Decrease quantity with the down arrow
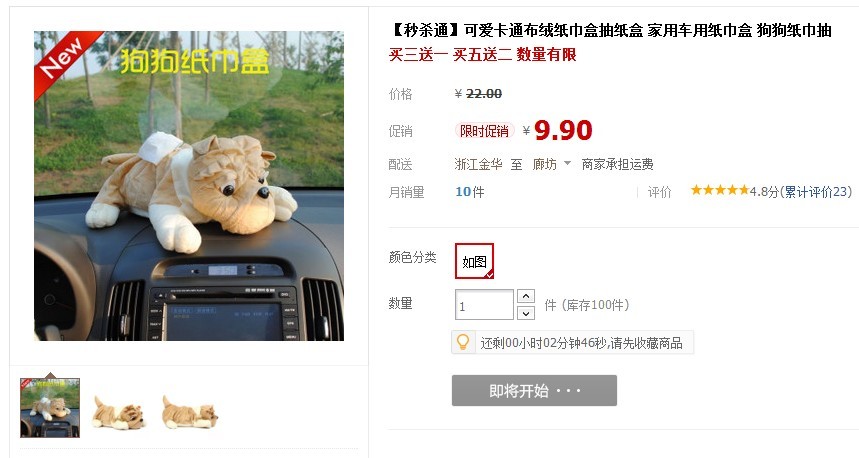Viewport: 859px width, 458px height. [x=526, y=313]
